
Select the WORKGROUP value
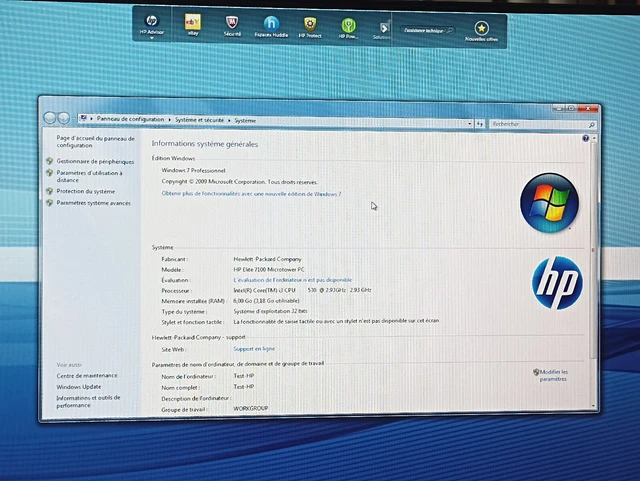pos(251,408)
